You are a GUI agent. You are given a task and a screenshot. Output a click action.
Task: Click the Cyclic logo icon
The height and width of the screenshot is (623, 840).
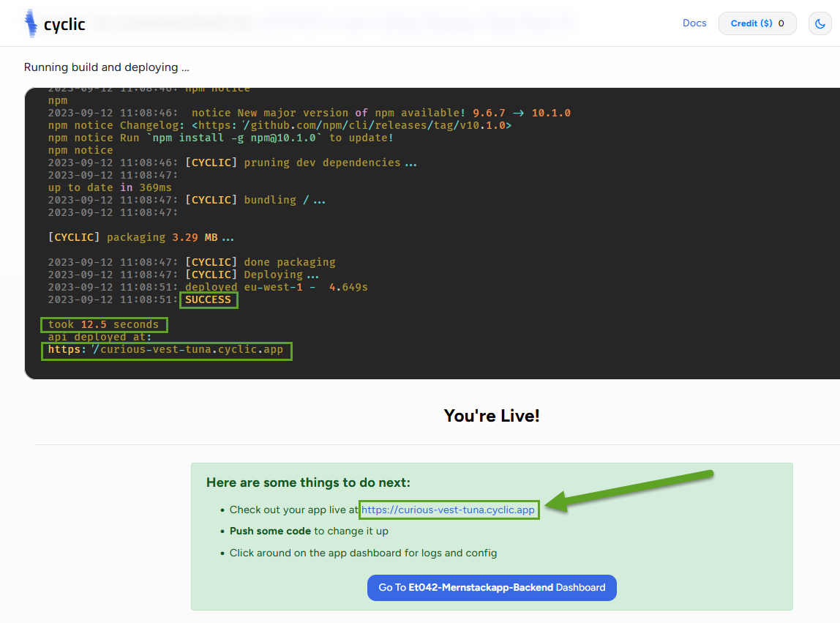pyautogui.click(x=31, y=23)
